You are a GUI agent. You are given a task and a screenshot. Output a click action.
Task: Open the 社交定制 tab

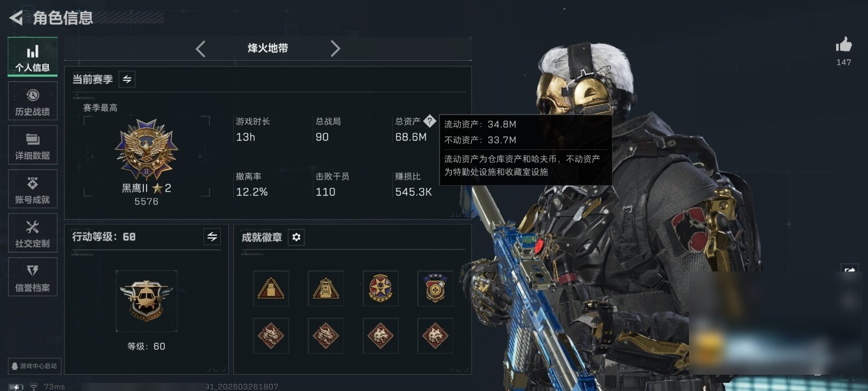pyautogui.click(x=33, y=233)
